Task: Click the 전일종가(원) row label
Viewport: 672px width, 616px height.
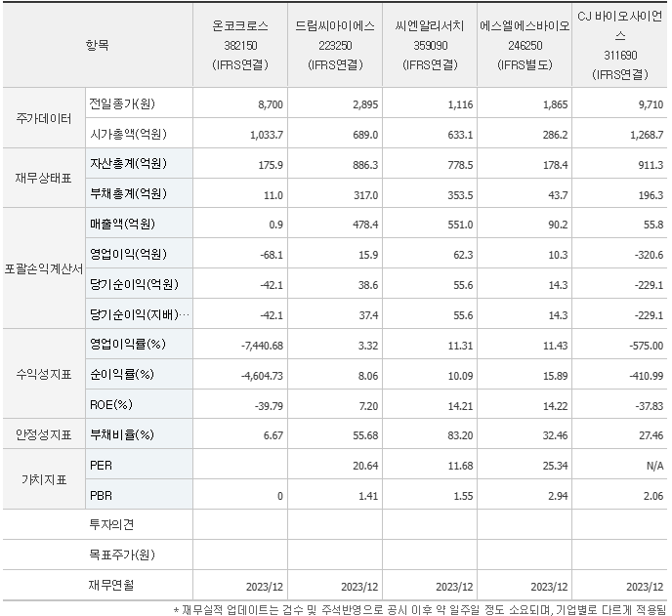Action: (122, 103)
